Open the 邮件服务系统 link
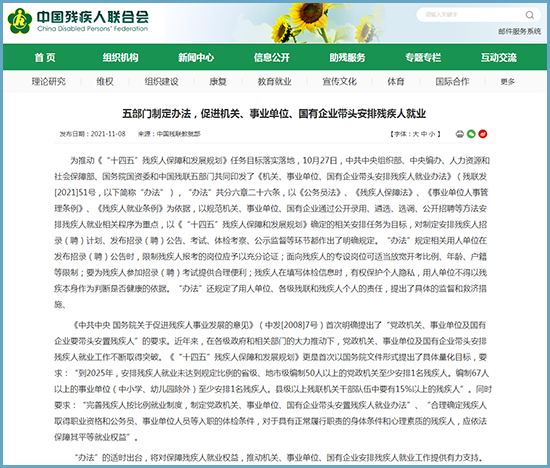This screenshot has height=468, width=550. pyautogui.click(x=519, y=32)
